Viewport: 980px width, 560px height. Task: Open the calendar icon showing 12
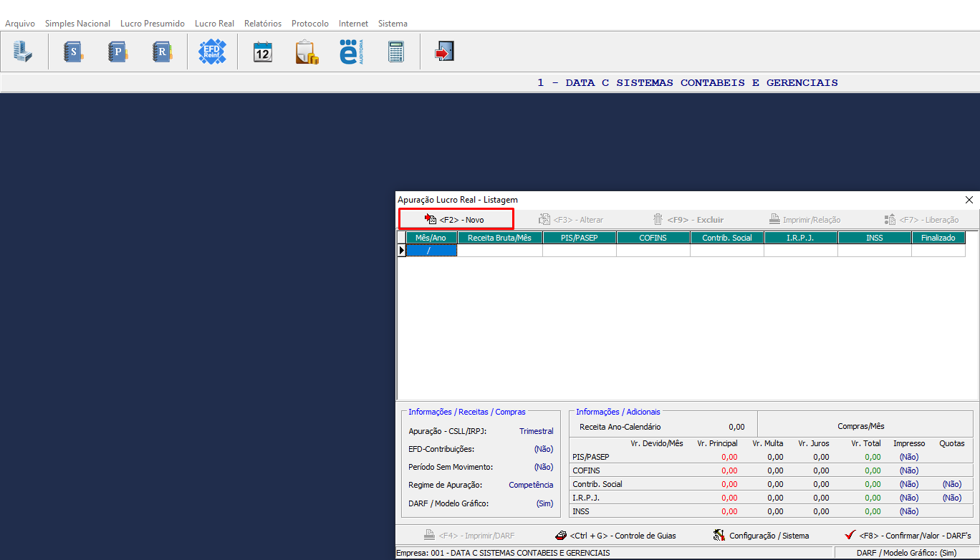263,52
